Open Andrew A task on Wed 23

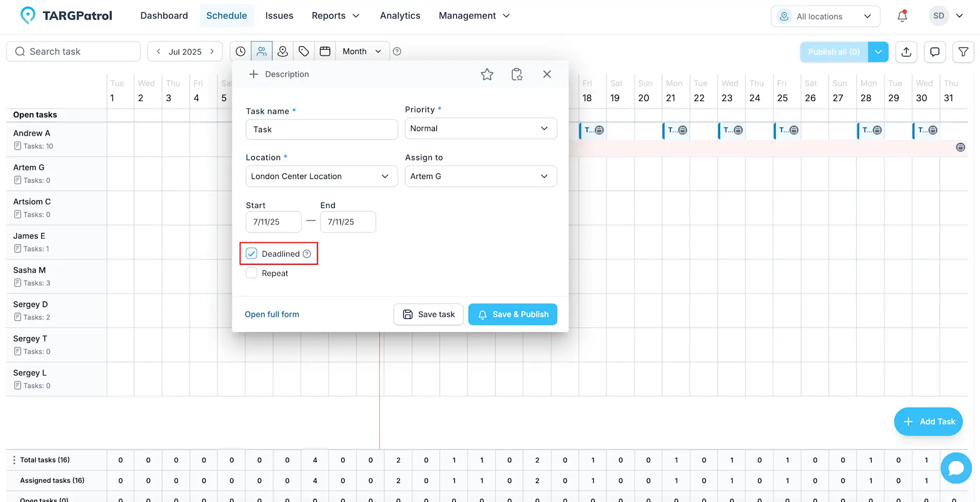(732, 130)
